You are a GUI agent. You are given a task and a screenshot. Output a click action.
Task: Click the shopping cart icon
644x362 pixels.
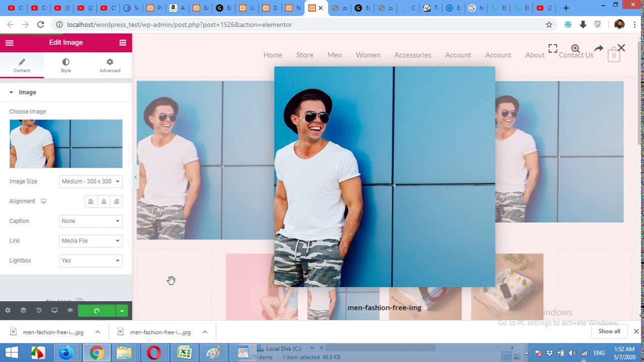click(613, 55)
